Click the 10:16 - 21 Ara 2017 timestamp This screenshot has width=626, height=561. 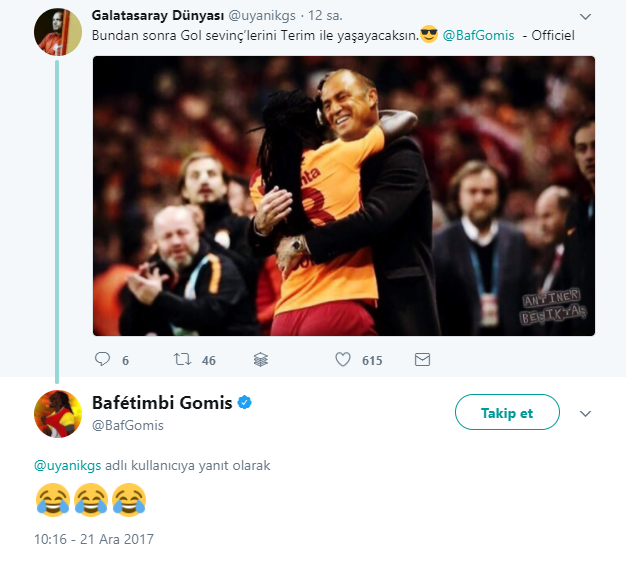(94, 539)
